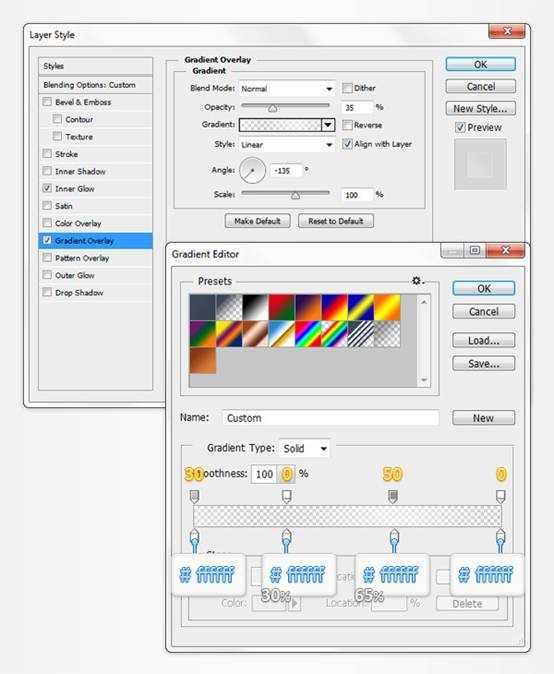Open the gradient picker arrow

point(328,125)
